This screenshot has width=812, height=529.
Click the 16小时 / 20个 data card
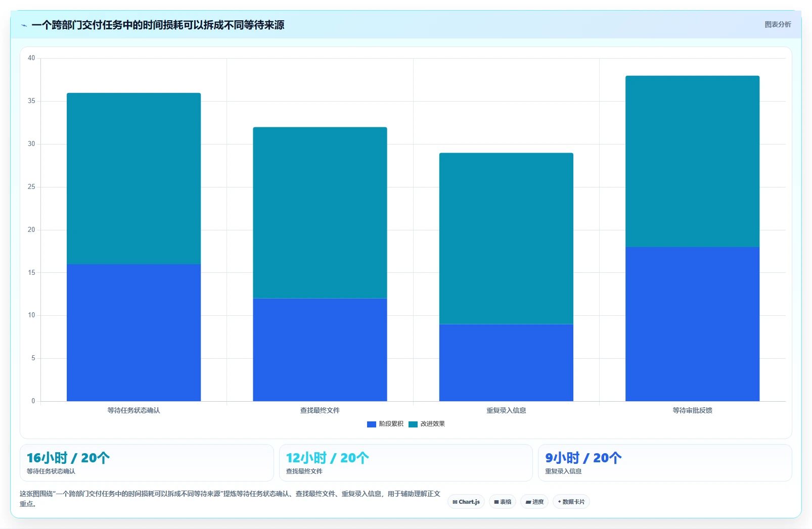(147, 463)
